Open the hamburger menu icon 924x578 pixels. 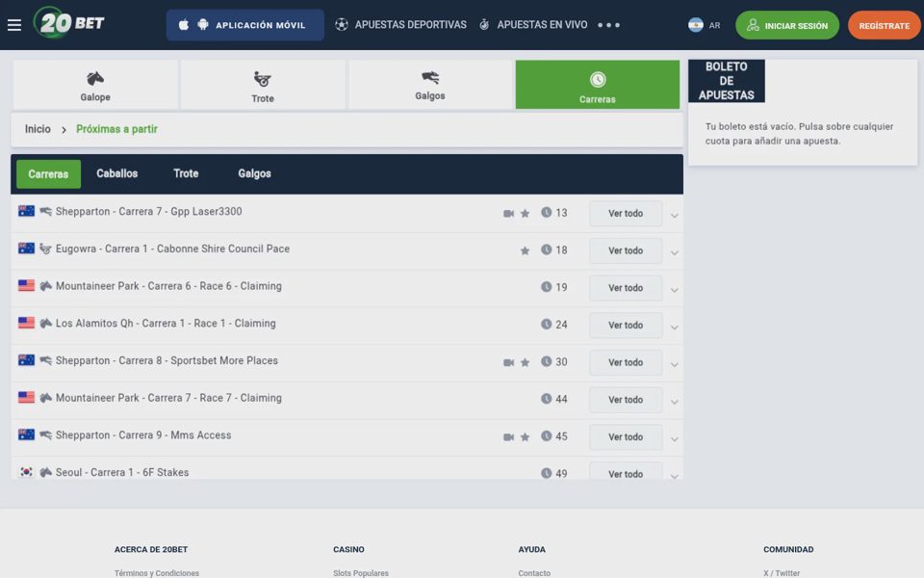click(x=14, y=25)
